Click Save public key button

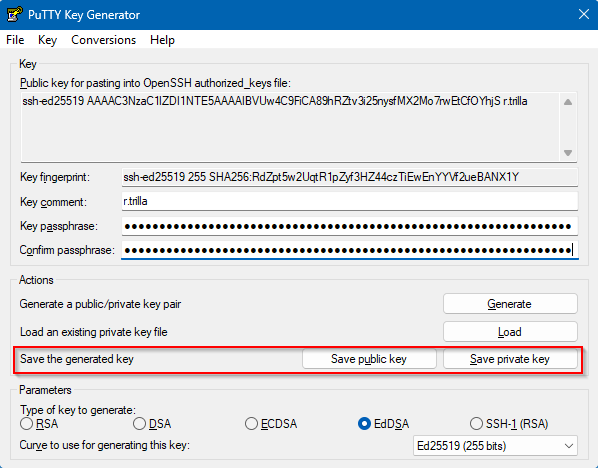pyautogui.click(x=369, y=359)
